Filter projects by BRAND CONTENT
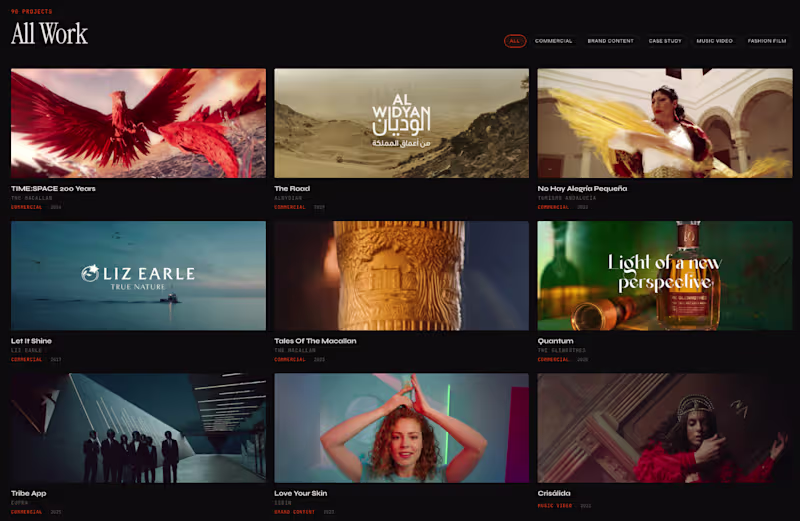Screen dimensions: 800x521 pyautogui.click(x=610, y=41)
